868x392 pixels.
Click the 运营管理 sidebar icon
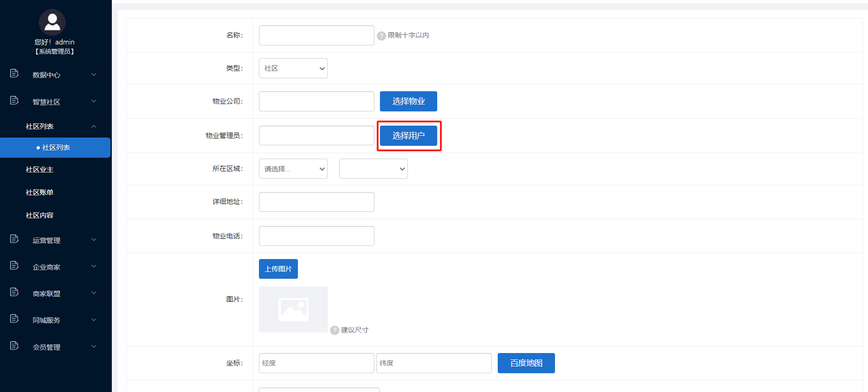[x=14, y=239]
